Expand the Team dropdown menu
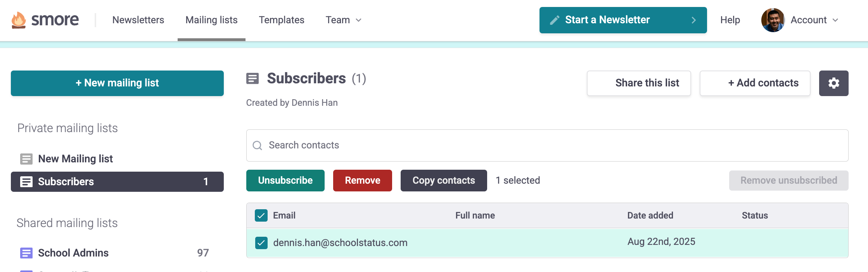The image size is (868, 272). [x=344, y=20]
